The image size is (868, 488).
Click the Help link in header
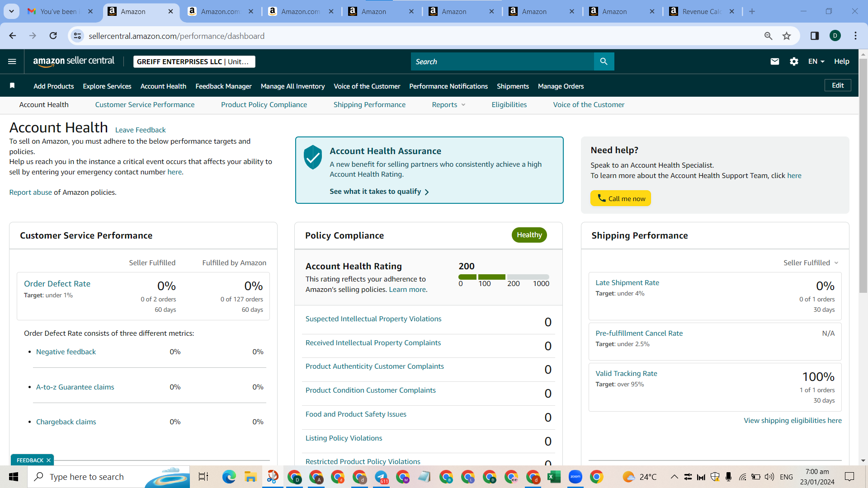coord(841,61)
